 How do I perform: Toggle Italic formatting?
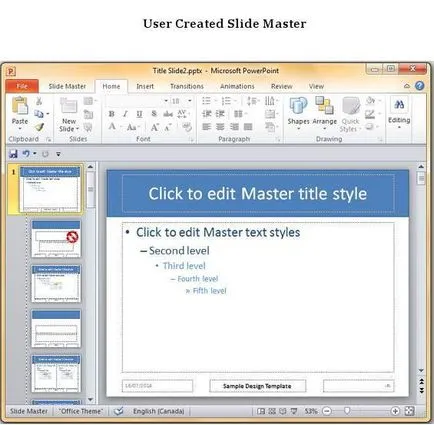coord(125,114)
